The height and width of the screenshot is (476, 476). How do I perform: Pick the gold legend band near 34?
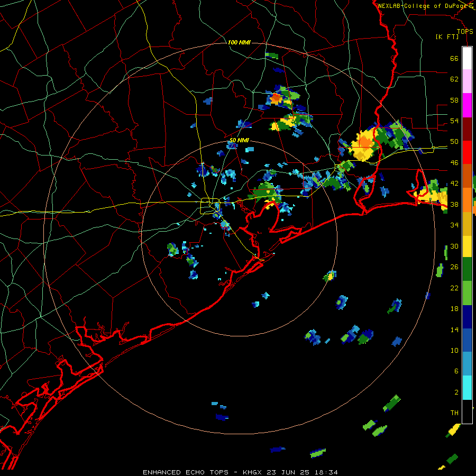pyautogui.click(x=467, y=224)
